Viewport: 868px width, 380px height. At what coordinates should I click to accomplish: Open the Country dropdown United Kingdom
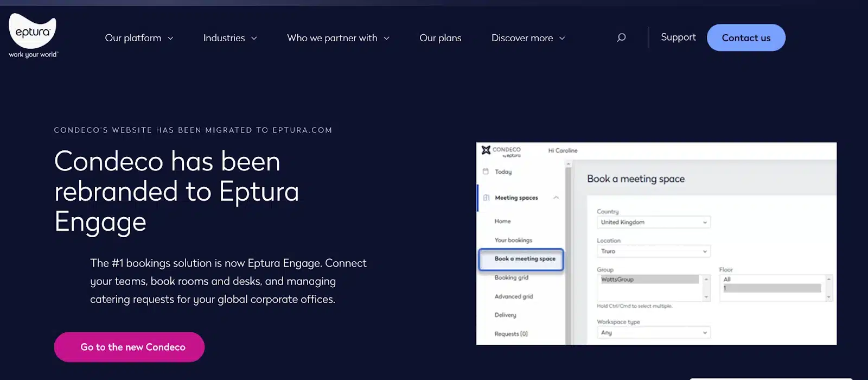coord(653,222)
